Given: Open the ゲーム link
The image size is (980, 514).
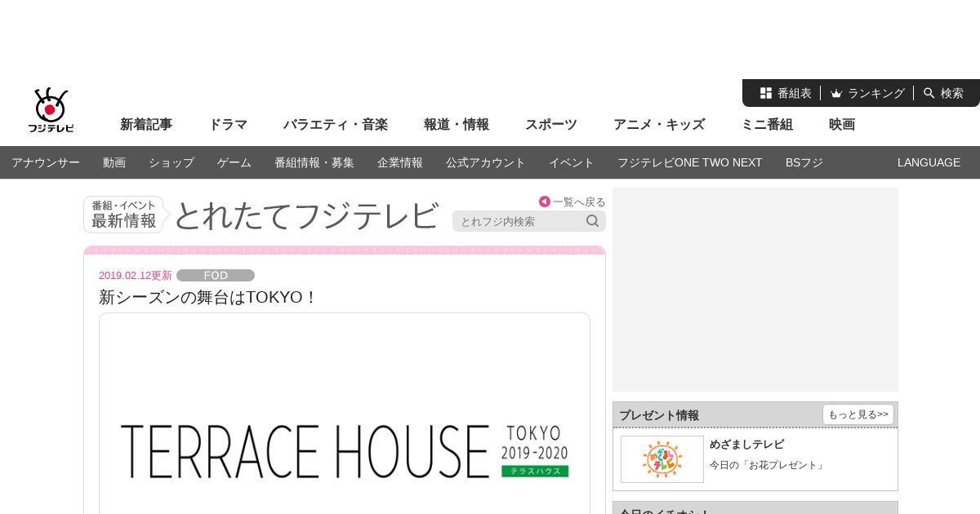Looking at the screenshot, I should 234,162.
